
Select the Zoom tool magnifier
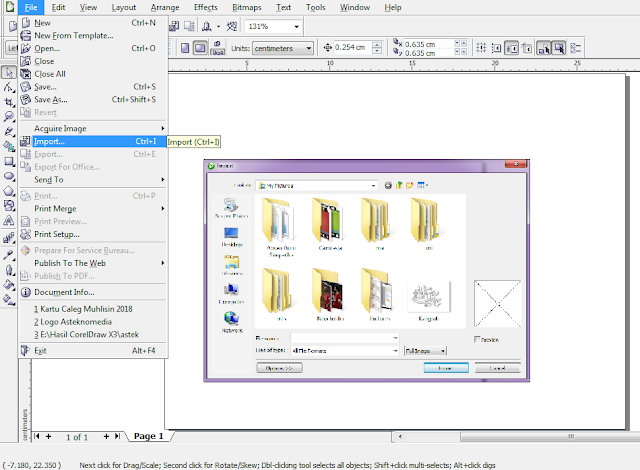(9, 117)
